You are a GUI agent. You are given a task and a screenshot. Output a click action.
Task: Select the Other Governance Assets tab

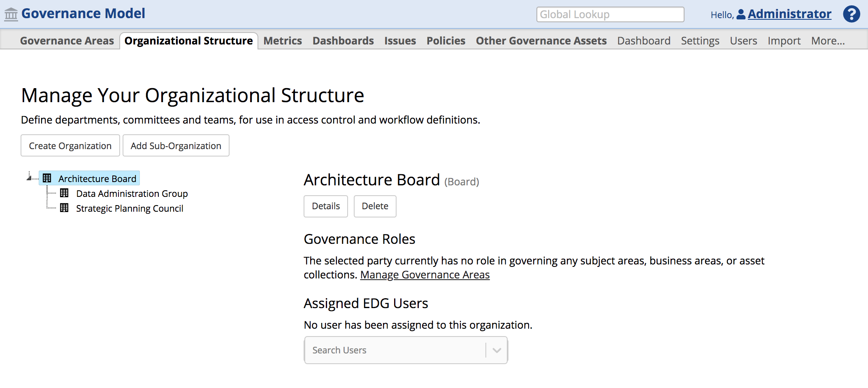(x=541, y=40)
